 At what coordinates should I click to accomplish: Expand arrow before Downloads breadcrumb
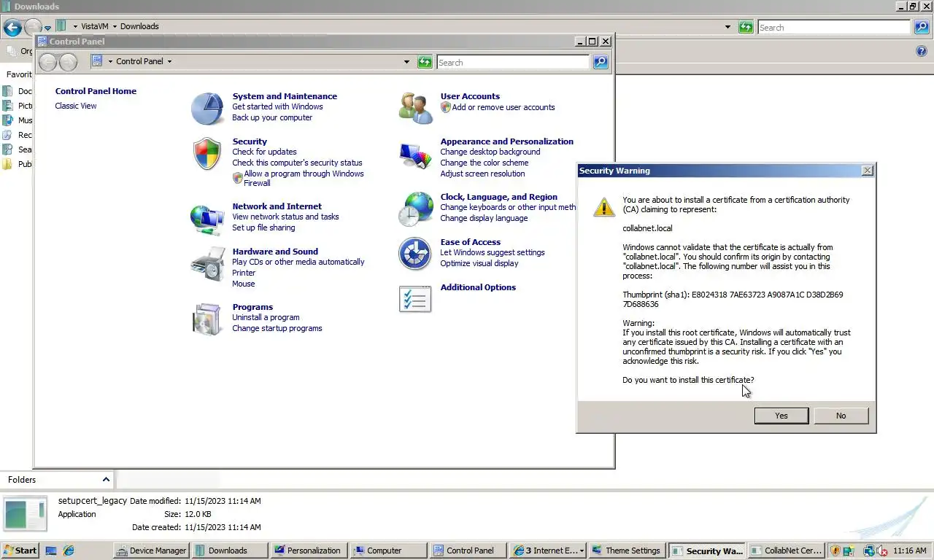(x=115, y=26)
